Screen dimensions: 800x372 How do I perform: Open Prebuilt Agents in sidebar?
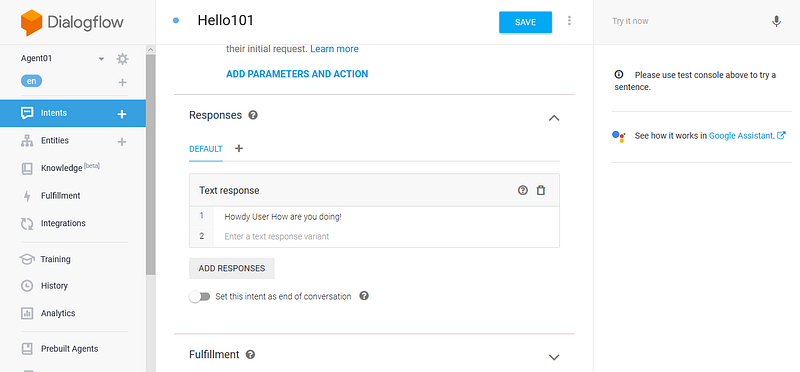(x=69, y=349)
